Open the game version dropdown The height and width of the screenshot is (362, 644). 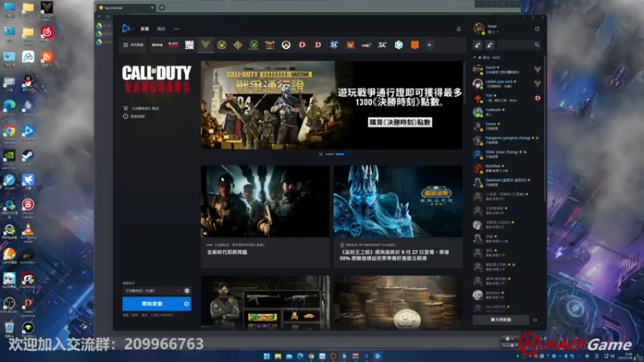click(152, 290)
